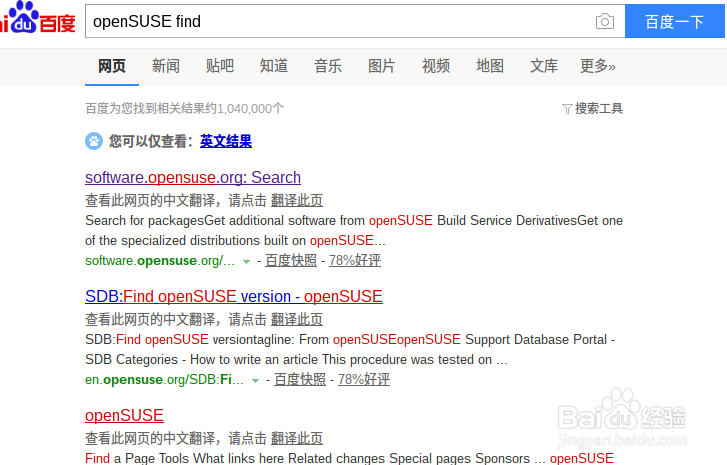Switch to the 知道 tab
This screenshot has height=465, width=727.
pos(274,66)
